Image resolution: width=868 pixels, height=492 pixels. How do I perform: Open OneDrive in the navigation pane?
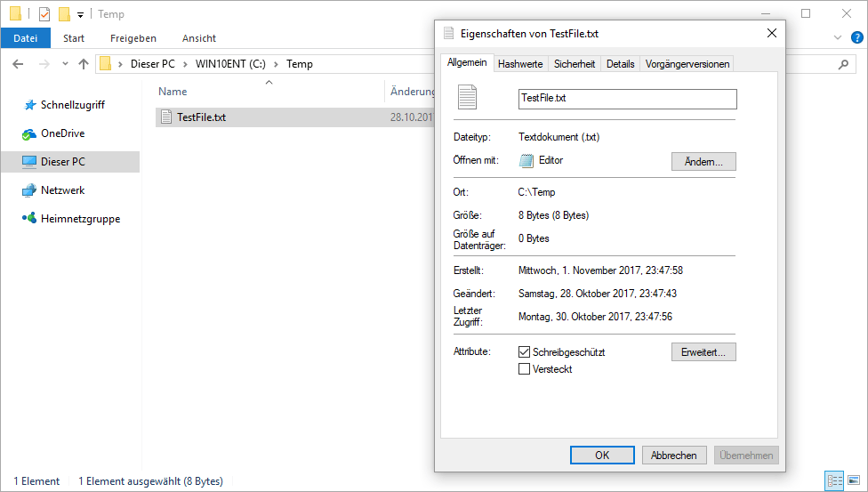[62, 133]
